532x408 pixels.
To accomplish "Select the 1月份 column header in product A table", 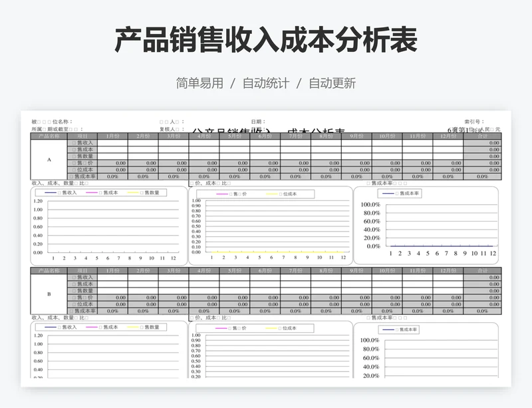I will tap(112, 136).
